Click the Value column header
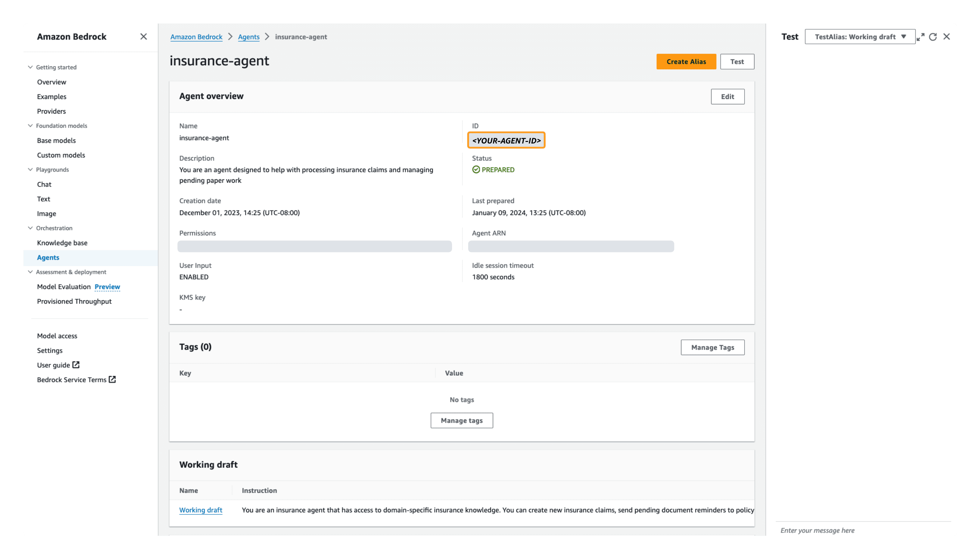The width and height of the screenshot is (980, 559). pos(454,373)
